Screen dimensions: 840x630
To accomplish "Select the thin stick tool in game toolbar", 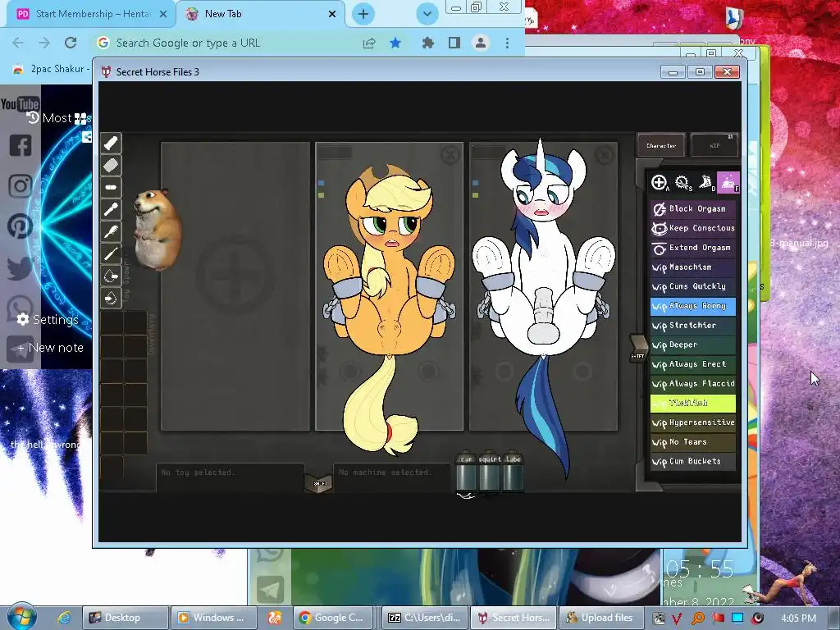I will (111, 253).
